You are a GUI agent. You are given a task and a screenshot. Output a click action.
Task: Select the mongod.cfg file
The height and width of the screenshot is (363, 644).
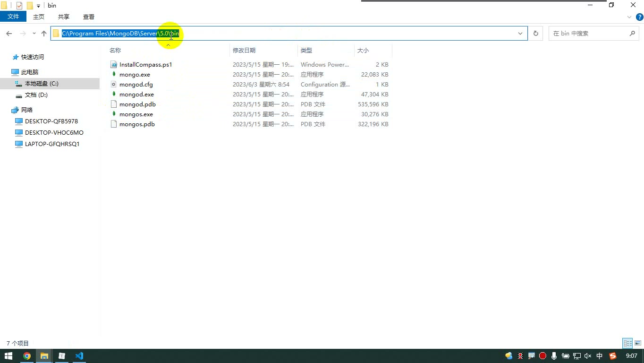pos(136,85)
